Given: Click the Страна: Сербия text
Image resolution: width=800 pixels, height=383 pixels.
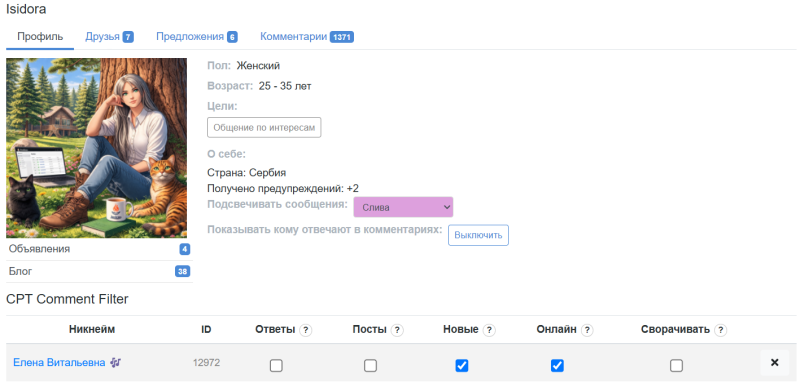Looking at the screenshot, I should pos(246,172).
